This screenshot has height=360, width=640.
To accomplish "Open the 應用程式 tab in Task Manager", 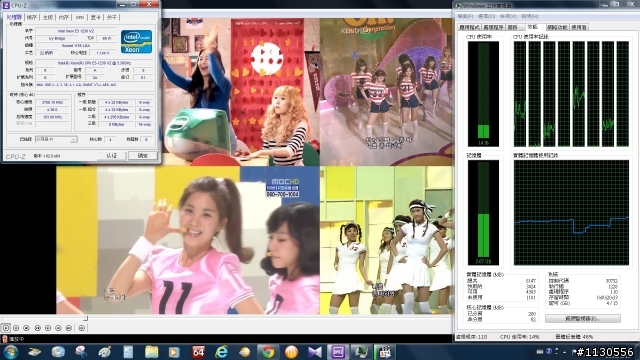I will point(469,27).
